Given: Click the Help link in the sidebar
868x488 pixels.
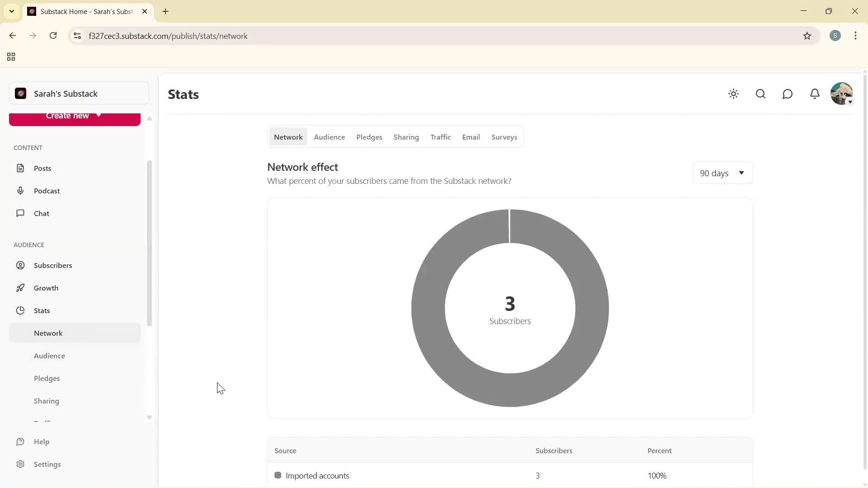Looking at the screenshot, I should (41, 441).
